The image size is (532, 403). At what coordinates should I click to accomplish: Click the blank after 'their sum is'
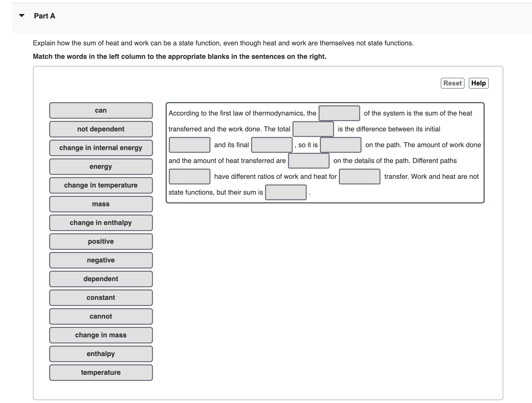[x=286, y=192]
